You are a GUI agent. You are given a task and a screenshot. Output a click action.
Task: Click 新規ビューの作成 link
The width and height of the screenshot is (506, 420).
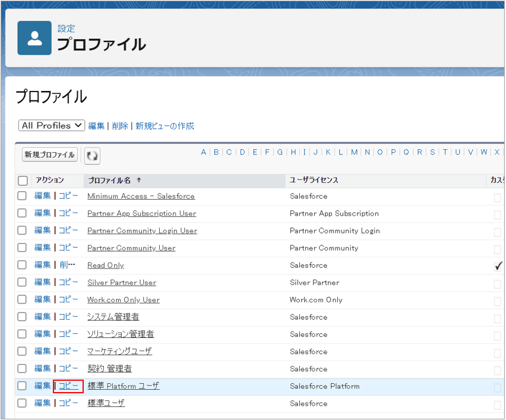point(165,126)
